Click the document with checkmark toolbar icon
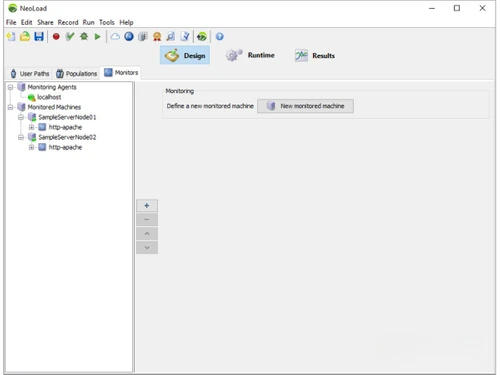Screen dimensions: 500x375 (185, 36)
